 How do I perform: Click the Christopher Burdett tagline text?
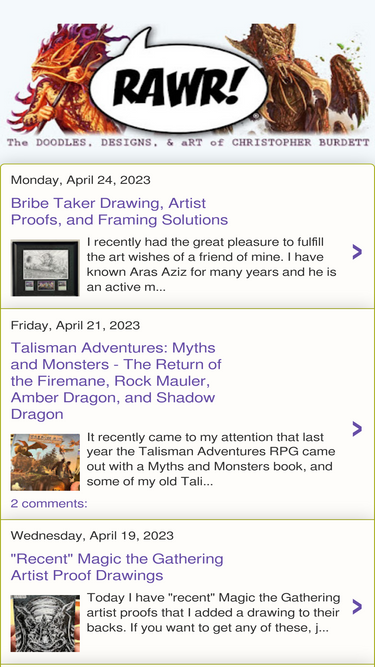point(188,143)
